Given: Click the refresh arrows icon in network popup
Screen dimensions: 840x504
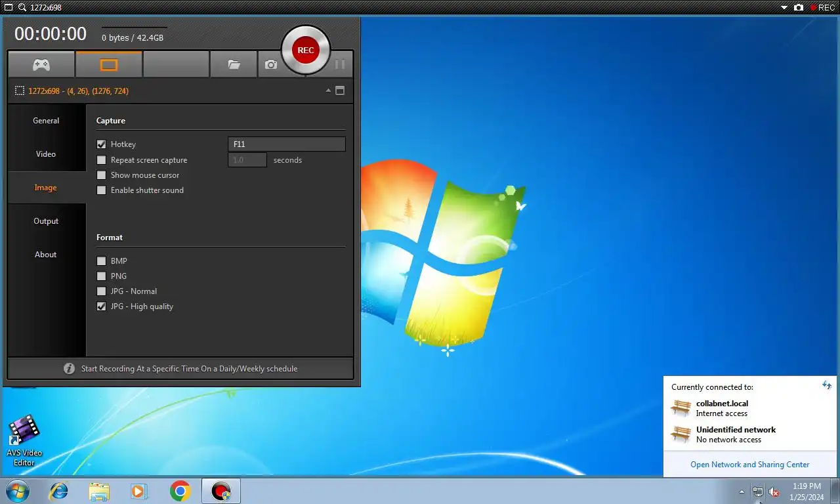Looking at the screenshot, I should (827, 386).
